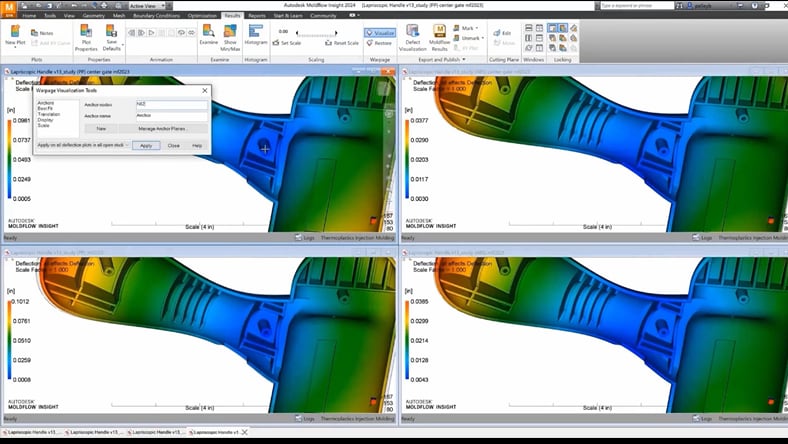Image resolution: width=788 pixels, height=444 pixels.
Task: Toggle the Warpage Visualize tool
Action: (380, 33)
